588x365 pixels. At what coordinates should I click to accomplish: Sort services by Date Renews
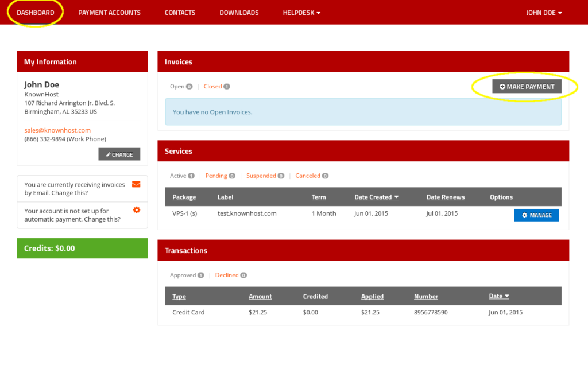click(446, 197)
